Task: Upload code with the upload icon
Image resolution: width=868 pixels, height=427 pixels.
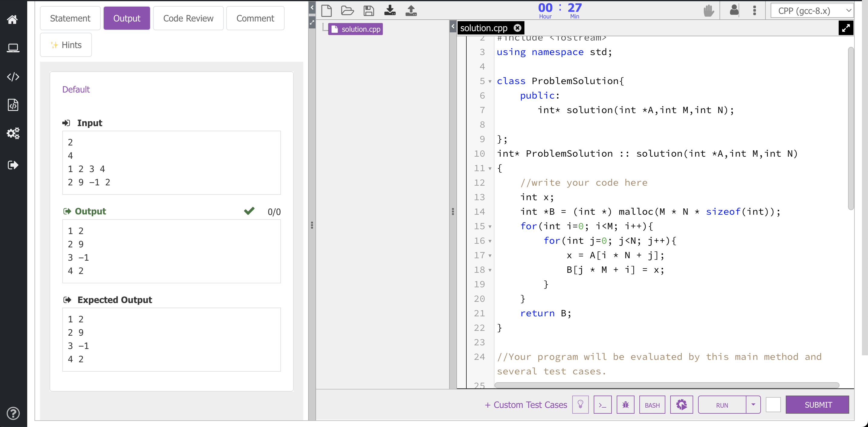Action: coord(411,11)
